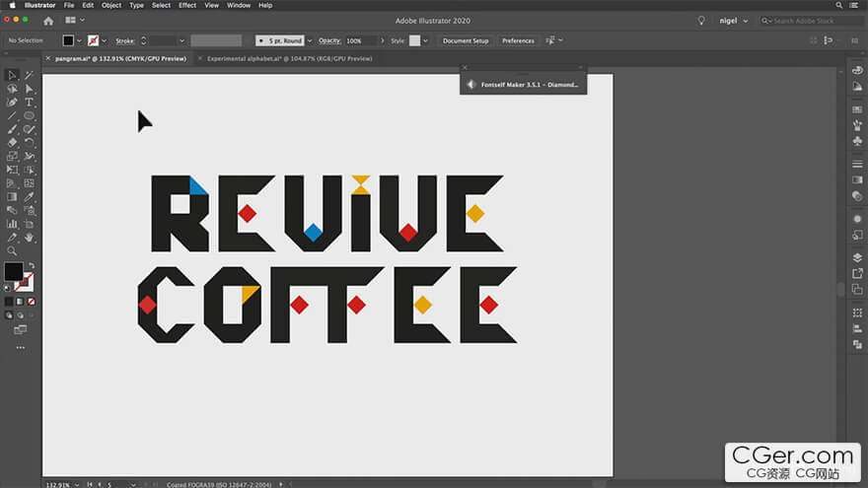
Task: Open the fill color dropdown arrow
Action: point(79,41)
